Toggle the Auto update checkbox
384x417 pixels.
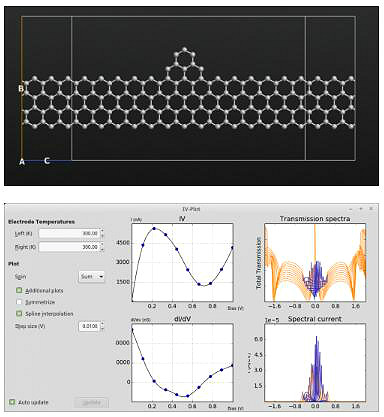(x=12, y=402)
